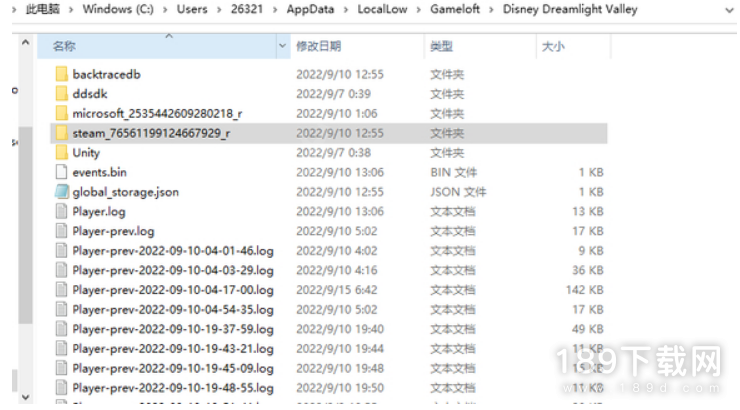Select icon of Player-prev-2022-09-10-04-03-29.log

pos(61,270)
